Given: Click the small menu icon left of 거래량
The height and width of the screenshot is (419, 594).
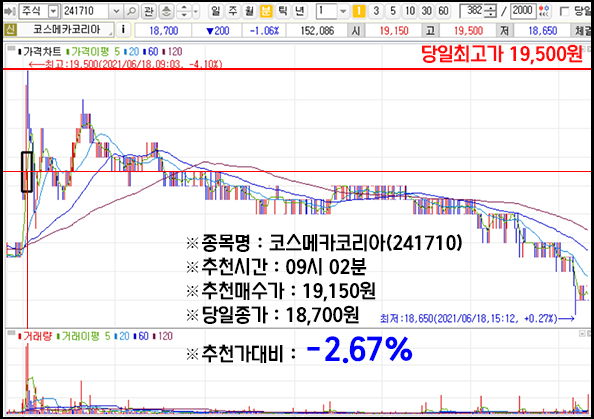Looking at the screenshot, I should click(x=11, y=333).
